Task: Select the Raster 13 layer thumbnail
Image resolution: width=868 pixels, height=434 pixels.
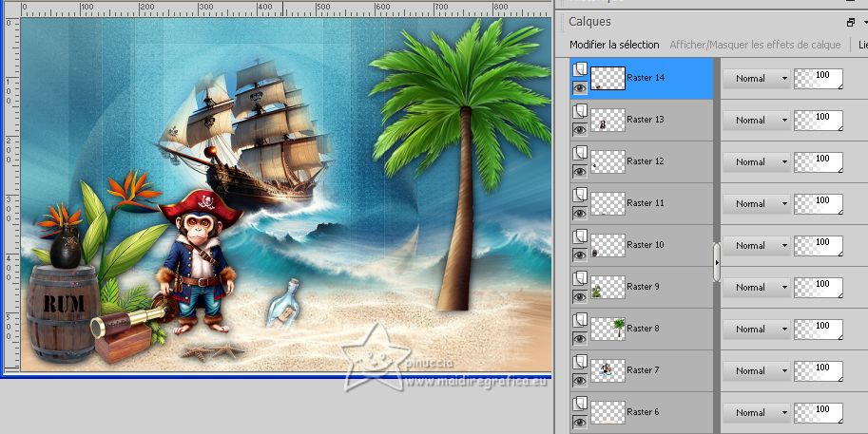Action: 608,120
